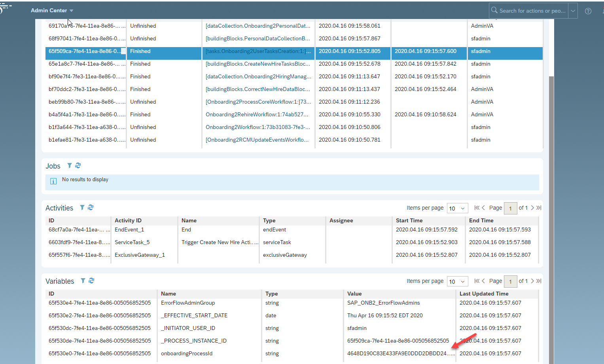
Task: Open Onboarding2Workflow:1:73b31083 link
Action: pos(258,127)
